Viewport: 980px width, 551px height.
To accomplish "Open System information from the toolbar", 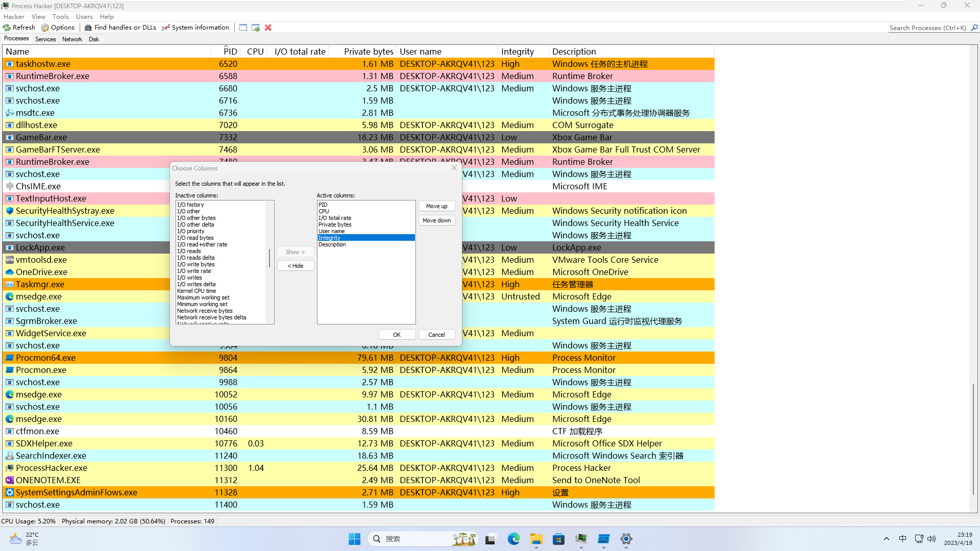I will point(195,28).
